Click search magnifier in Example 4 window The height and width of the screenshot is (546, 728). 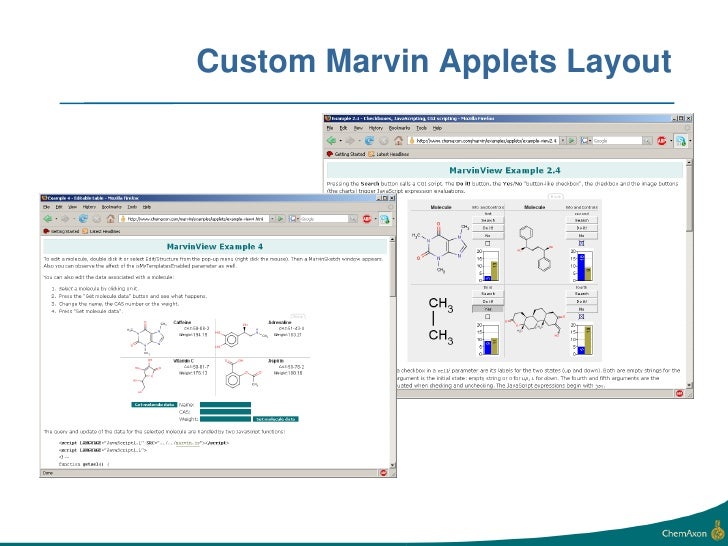[x=354, y=219]
